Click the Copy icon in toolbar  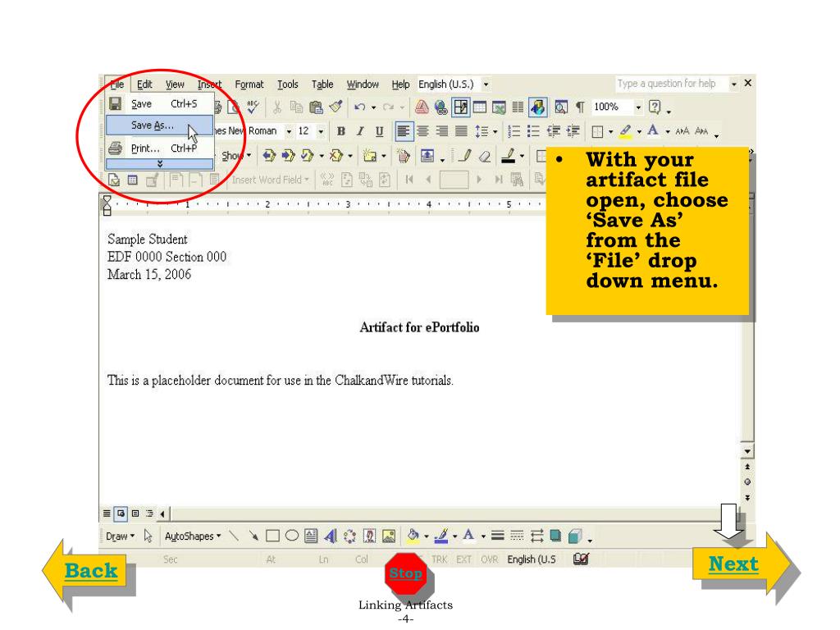click(296, 107)
